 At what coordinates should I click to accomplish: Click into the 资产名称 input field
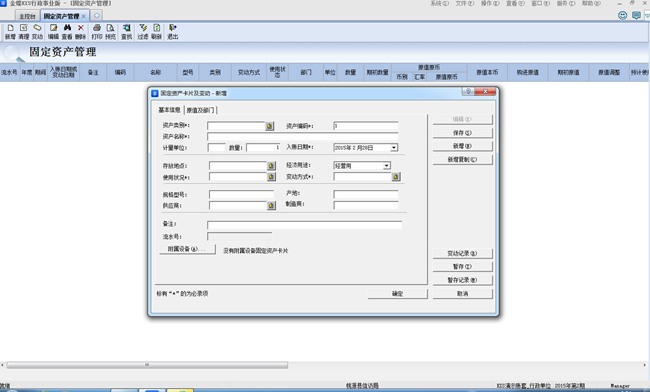pyautogui.click(x=303, y=137)
